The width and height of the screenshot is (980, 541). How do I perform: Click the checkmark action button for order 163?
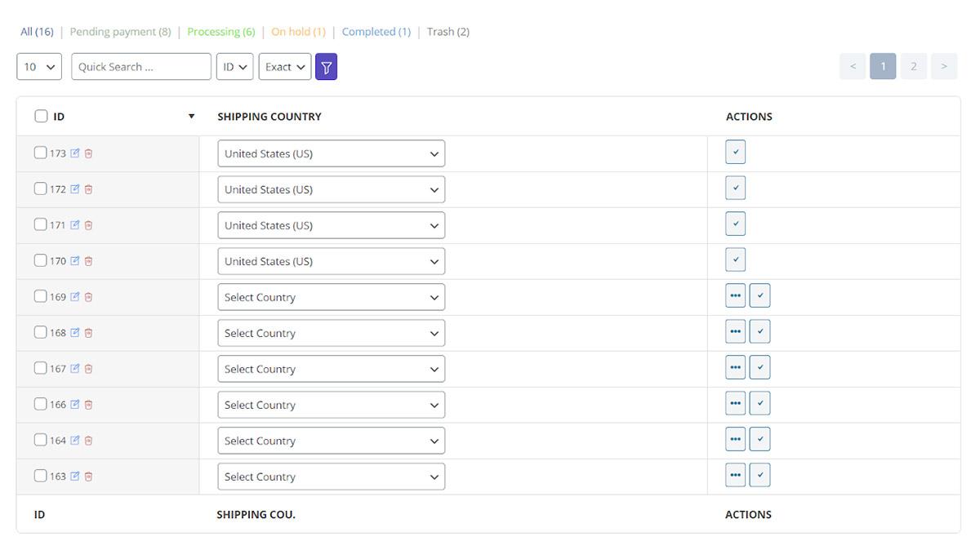click(759, 476)
